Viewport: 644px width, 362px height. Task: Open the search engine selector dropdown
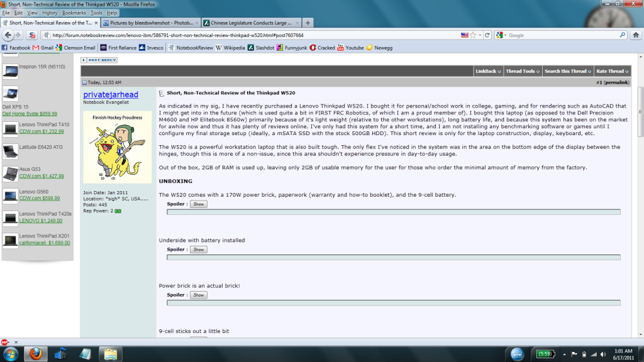pos(501,35)
